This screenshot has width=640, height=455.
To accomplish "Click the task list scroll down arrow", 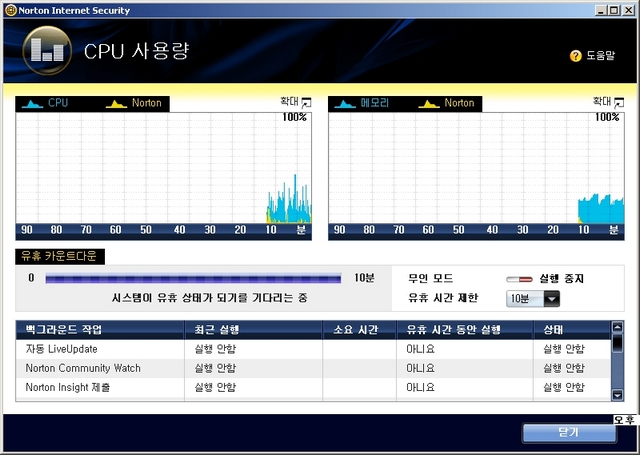I will (618, 395).
